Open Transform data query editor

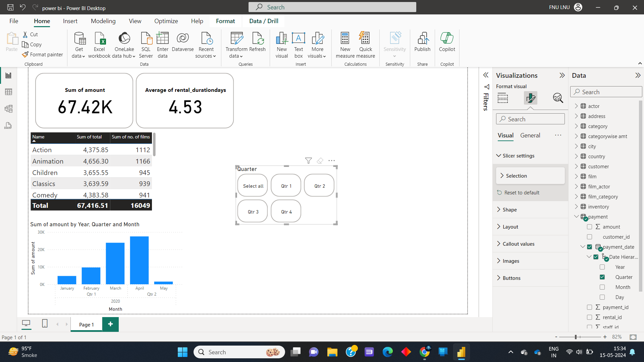(x=236, y=45)
